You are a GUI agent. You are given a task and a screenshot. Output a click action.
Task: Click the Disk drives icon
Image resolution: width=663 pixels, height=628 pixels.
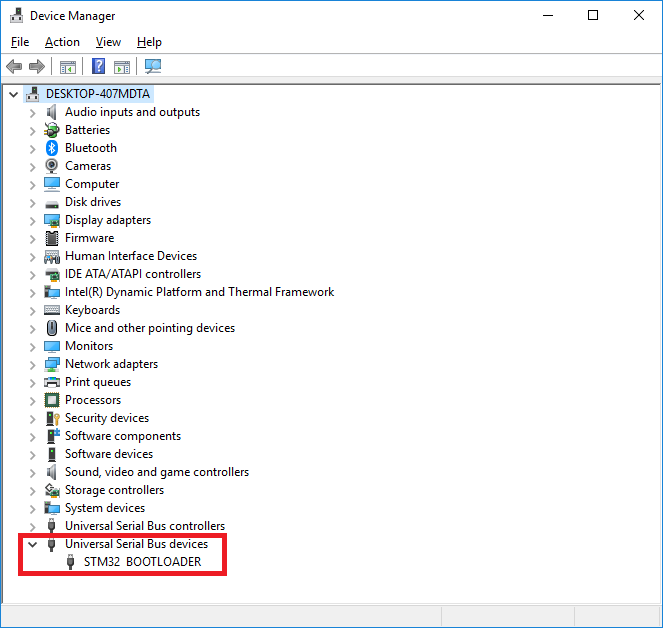pyautogui.click(x=52, y=205)
